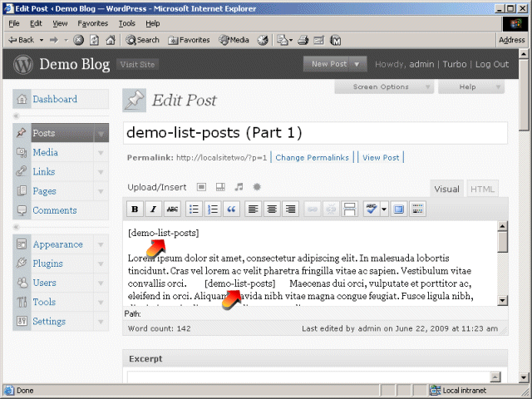Click the Add Video icon

click(x=220, y=187)
